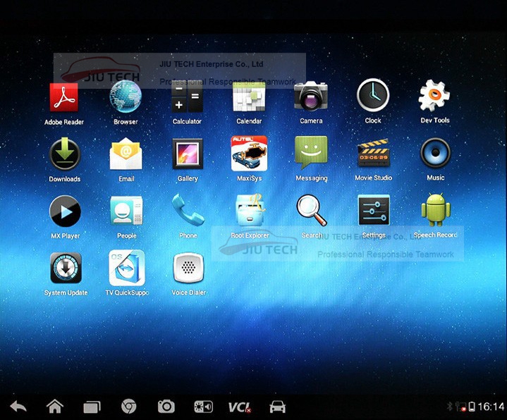Launch MX Player

coord(65,211)
